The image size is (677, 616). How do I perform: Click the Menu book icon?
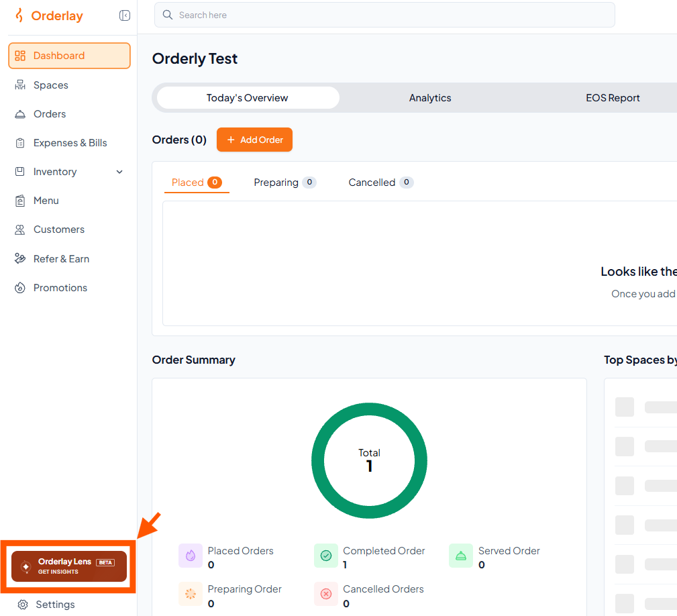click(x=20, y=201)
